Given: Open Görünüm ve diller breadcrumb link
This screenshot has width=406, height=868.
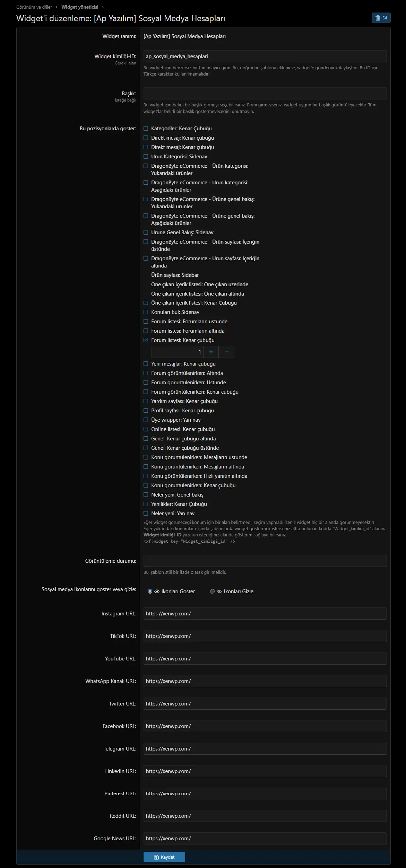Looking at the screenshot, I should click(x=34, y=7).
